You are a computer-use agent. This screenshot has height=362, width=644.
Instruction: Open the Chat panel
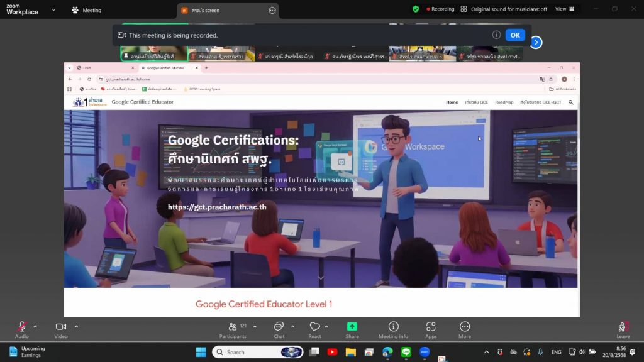point(279,329)
